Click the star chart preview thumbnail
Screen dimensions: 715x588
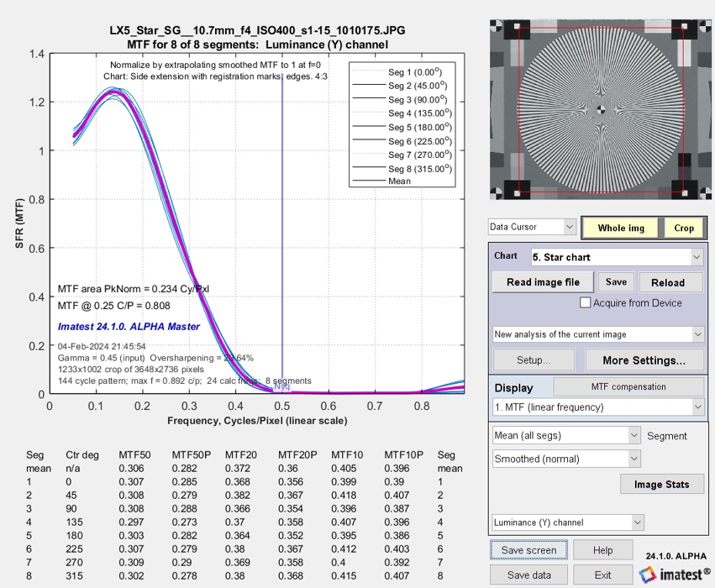[x=600, y=109]
